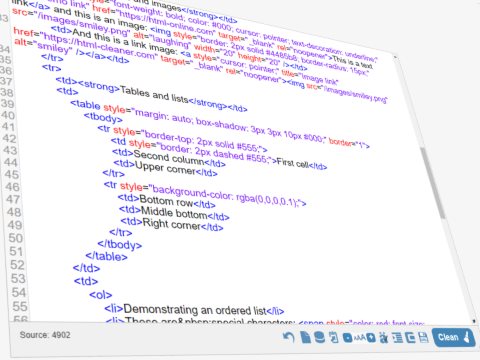Viewport: 480px width, 360px height.
Task: Click the Right corner cell code line
Action: (x=172, y=224)
